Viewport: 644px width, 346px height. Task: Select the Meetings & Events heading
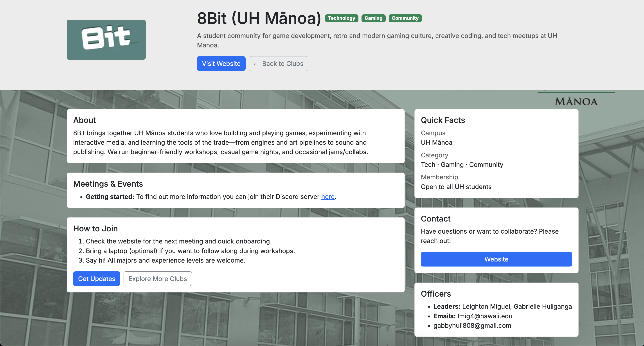pyautogui.click(x=108, y=184)
